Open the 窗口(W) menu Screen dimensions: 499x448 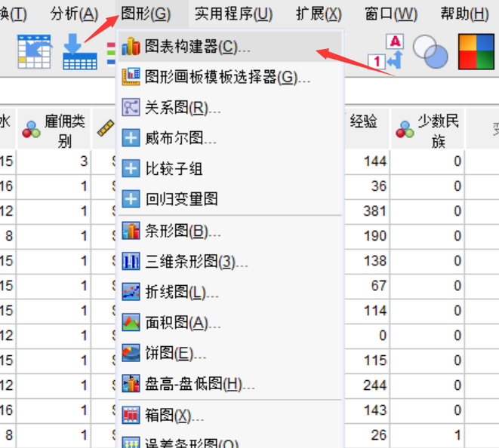pyautogui.click(x=391, y=14)
